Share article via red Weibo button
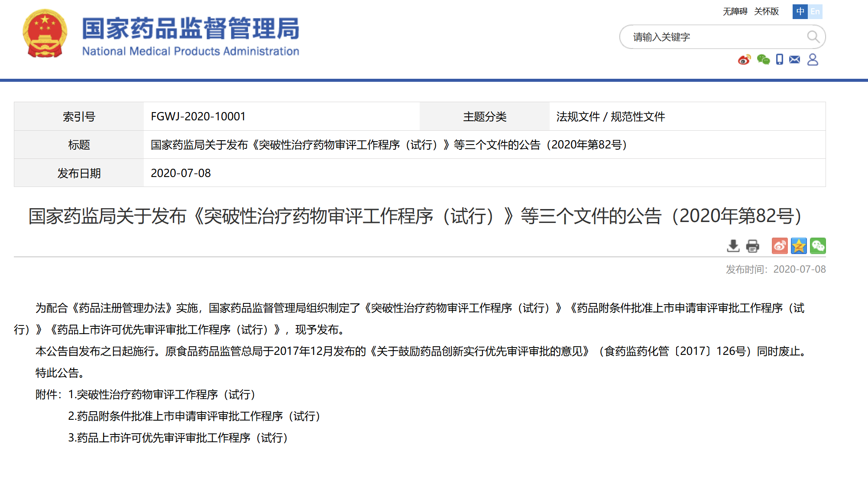 pos(780,246)
